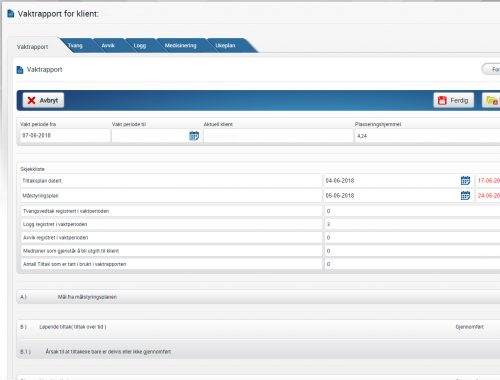The height and width of the screenshot is (380, 500).
Task: Click the Plasseringshjemmel input field
Action: tap(427, 136)
